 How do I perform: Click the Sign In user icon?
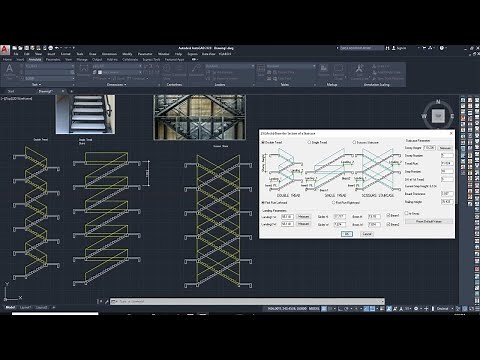click(x=394, y=48)
